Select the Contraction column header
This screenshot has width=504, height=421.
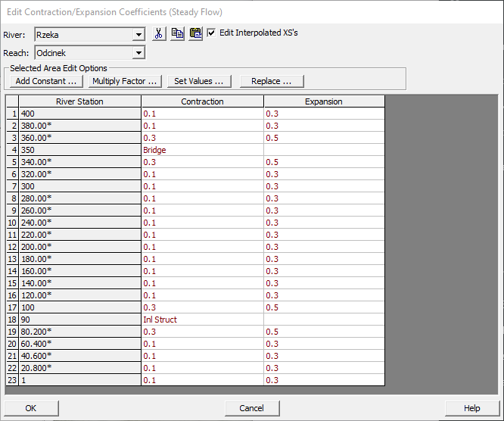(202, 101)
